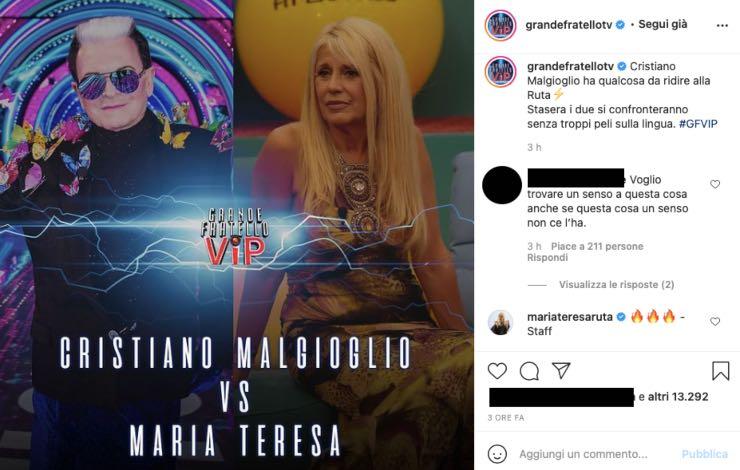This screenshot has width=740, height=470.
Task: Open the #GFVIP hashtag link
Action: pos(698,124)
